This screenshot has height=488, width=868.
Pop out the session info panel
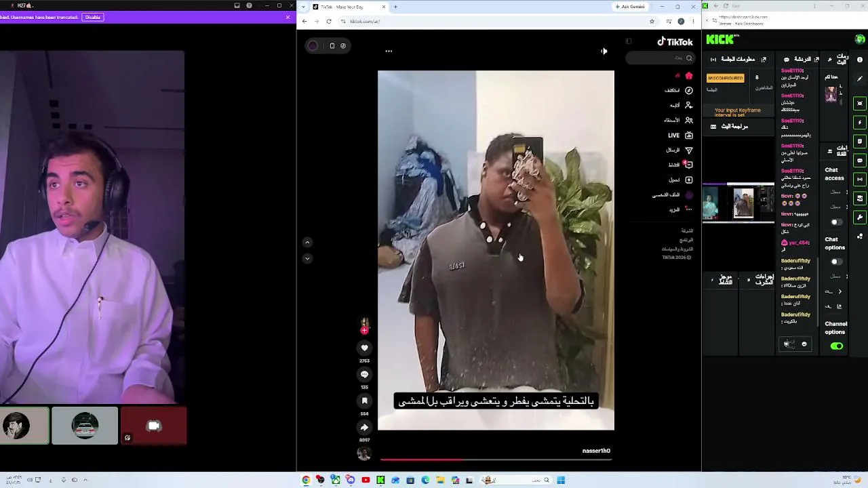764,60
